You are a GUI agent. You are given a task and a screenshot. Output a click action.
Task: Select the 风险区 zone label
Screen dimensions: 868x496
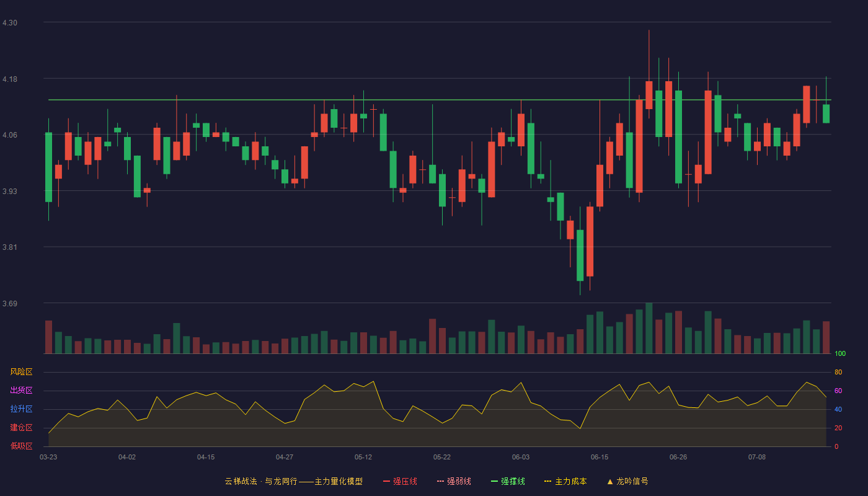(21, 372)
